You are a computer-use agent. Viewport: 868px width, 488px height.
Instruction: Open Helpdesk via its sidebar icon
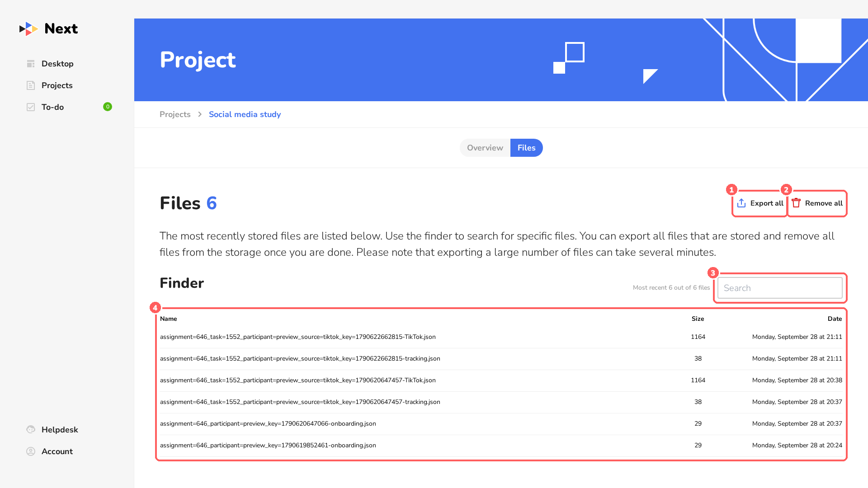coord(31,430)
